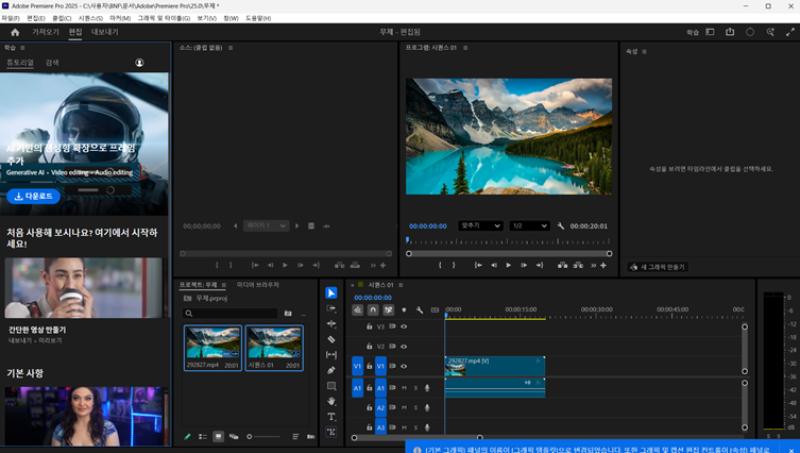800x453 pixels.
Task: Play the Program monitor
Action: click(508, 265)
